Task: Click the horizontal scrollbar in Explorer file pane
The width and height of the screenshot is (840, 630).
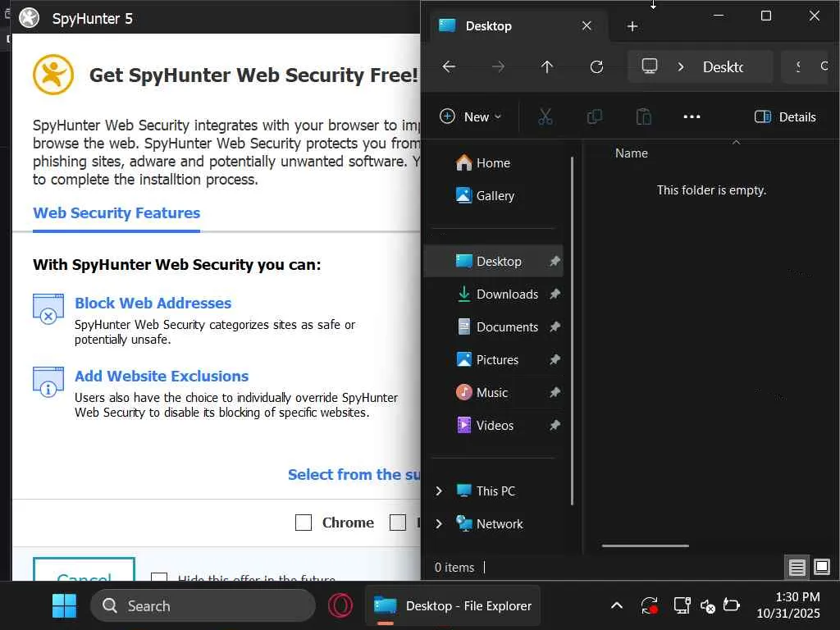Action: pos(645,546)
